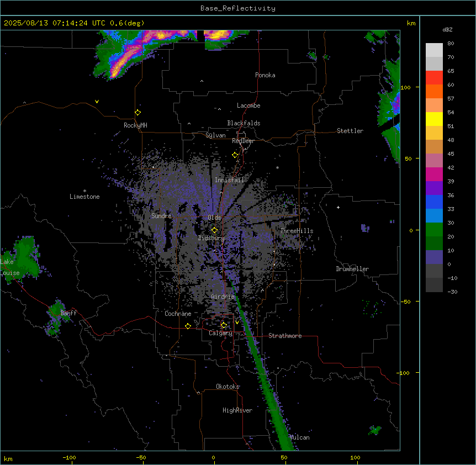Select the Limestone label

(84, 197)
